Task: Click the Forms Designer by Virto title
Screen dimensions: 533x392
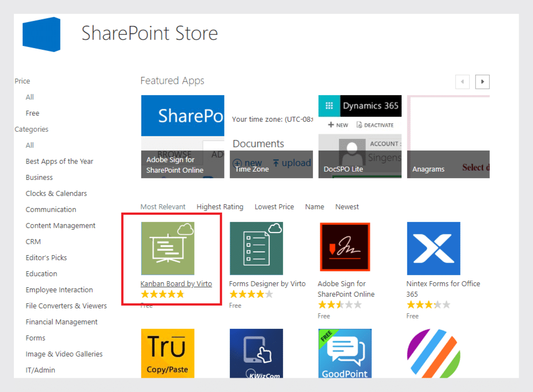Action: (267, 283)
